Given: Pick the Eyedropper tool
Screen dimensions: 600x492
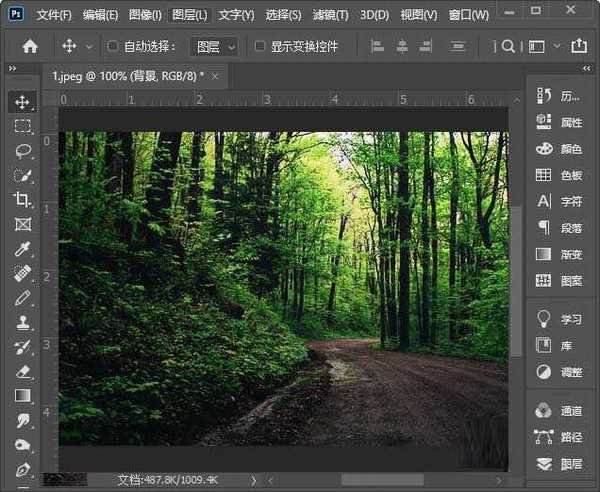Looking at the screenshot, I should 22,248.
